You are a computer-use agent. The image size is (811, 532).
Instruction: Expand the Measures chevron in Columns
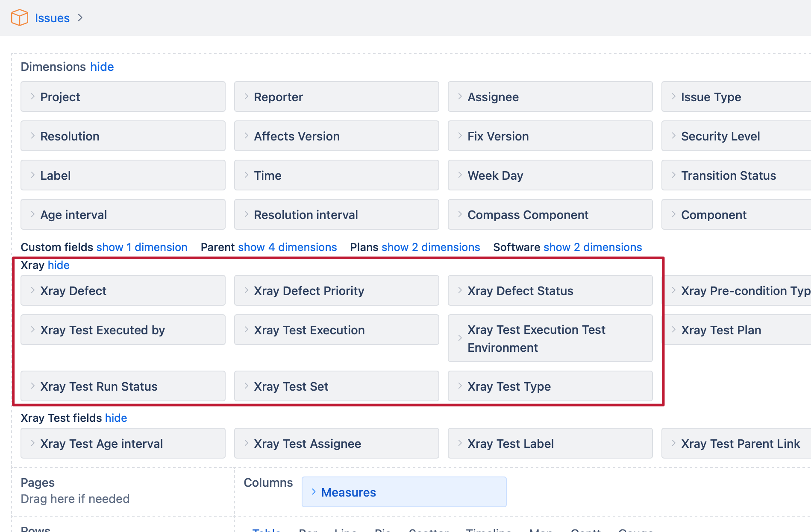314,492
